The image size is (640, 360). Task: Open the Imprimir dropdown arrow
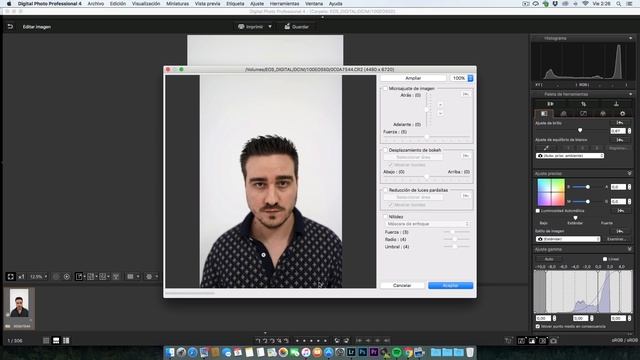[270, 27]
